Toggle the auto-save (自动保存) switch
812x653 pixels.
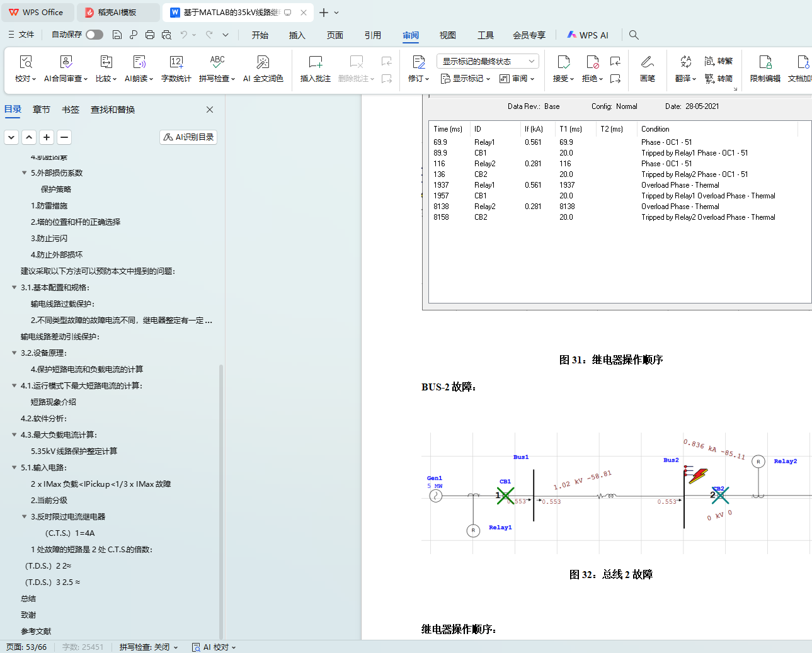click(x=94, y=35)
